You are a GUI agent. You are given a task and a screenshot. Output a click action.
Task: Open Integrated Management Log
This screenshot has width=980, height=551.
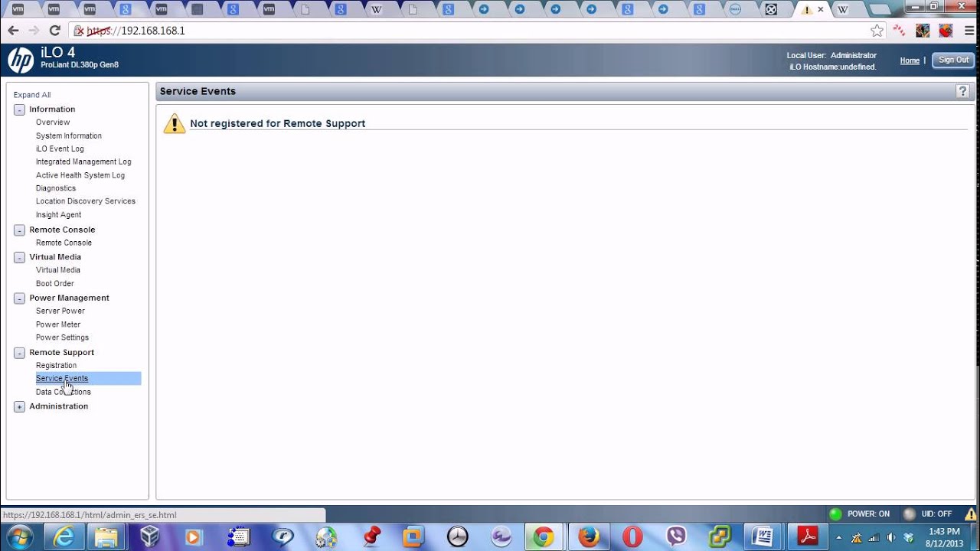coord(83,161)
